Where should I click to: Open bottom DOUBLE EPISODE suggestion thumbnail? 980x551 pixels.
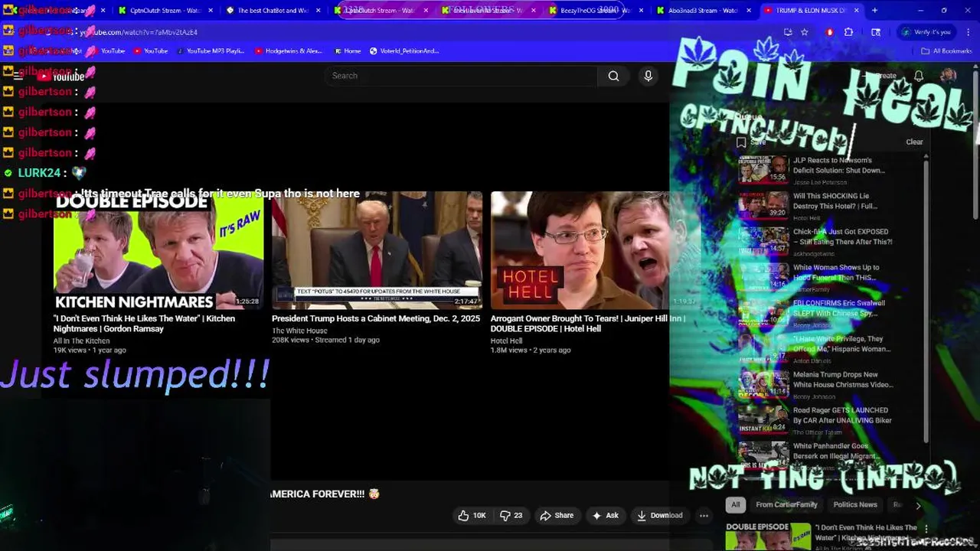(768, 536)
